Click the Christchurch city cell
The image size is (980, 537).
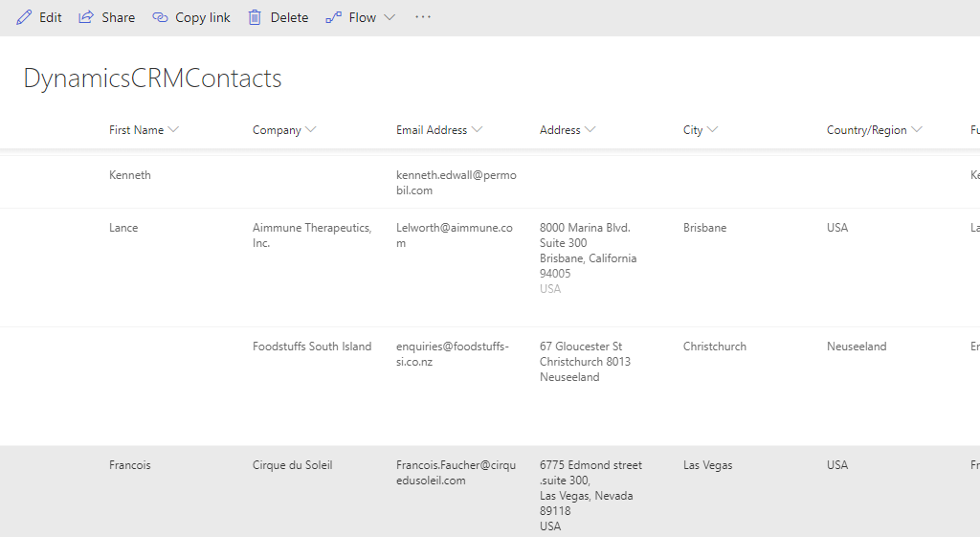pyautogui.click(x=715, y=347)
